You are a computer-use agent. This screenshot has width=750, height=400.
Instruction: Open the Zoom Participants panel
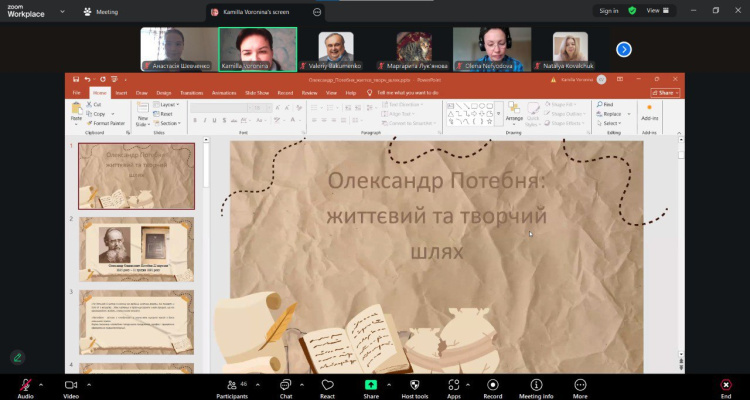tap(232, 388)
